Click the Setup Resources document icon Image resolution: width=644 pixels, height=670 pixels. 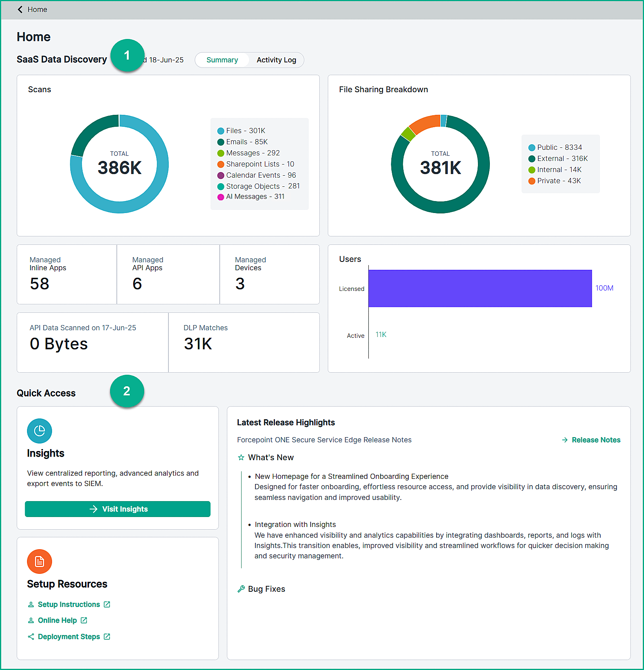coord(39,562)
